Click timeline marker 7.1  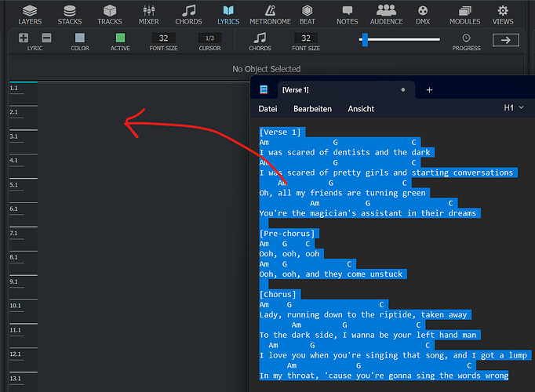pyautogui.click(x=13, y=233)
